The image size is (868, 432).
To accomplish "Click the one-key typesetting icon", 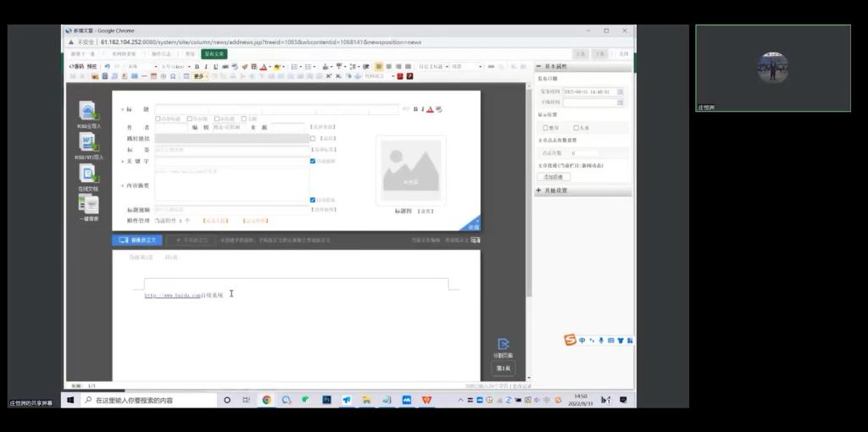I will (88, 204).
